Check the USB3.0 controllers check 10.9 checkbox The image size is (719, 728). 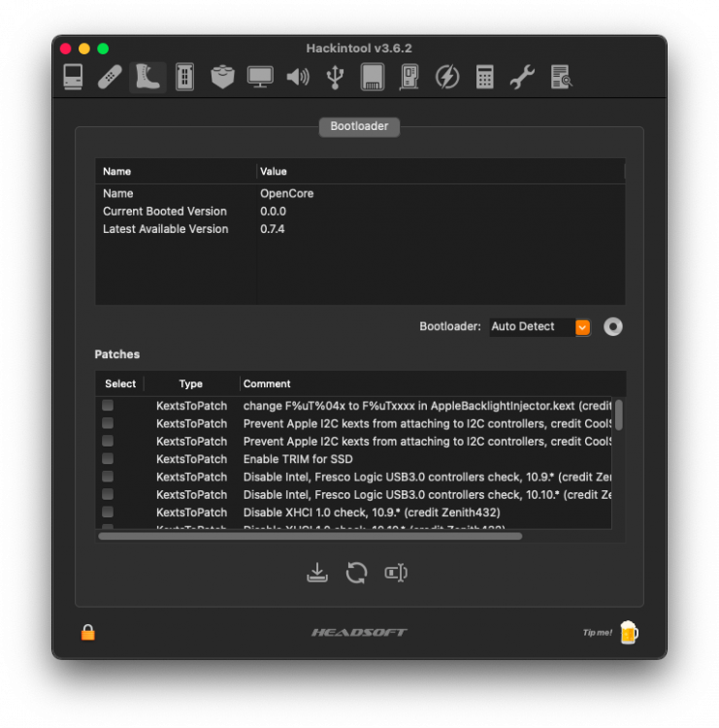(108, 477)
